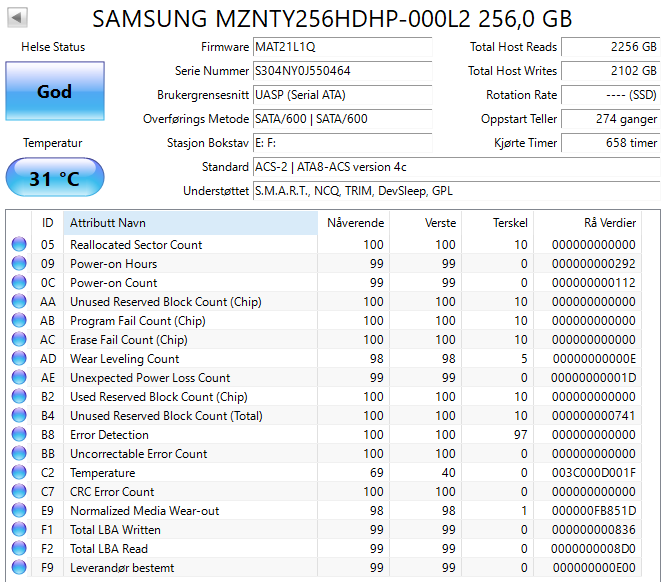
Task: Select Total Host Writes value 2102 GB
Action: tap(611, 71)
